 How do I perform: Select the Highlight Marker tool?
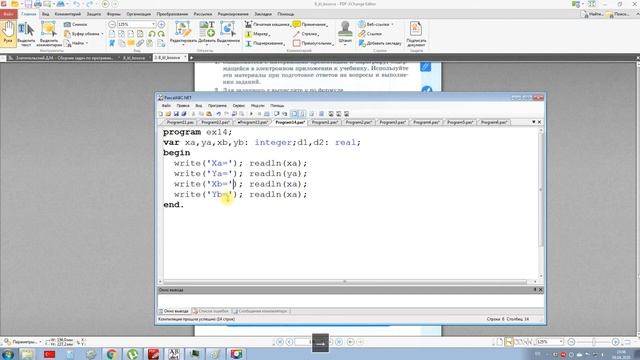[258, 34]
